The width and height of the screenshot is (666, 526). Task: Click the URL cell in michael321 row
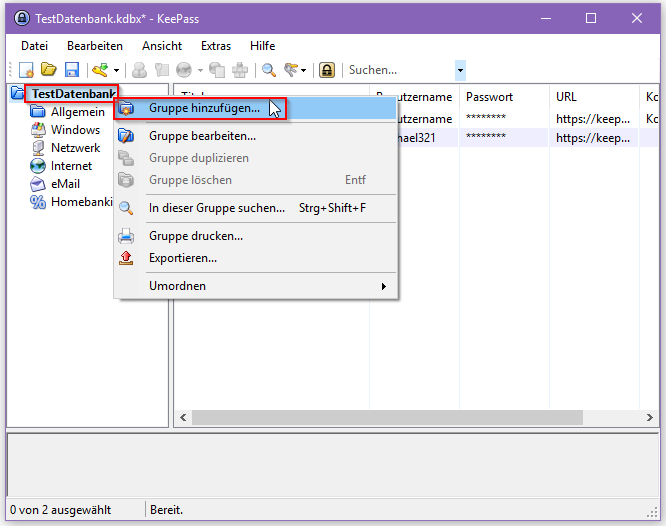tap(594, 138)
